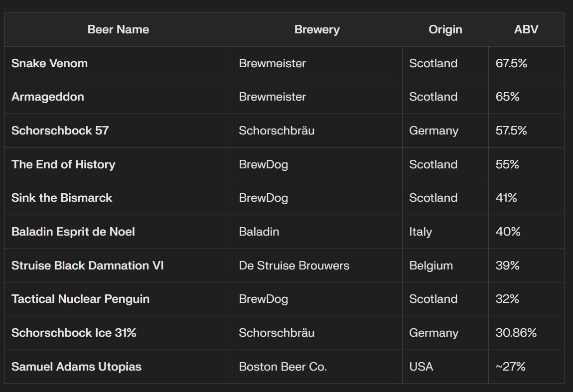This screenshot has width=573, height=392.
Task: Click the 67.5% ABV value
Action: tap(511, 63)
